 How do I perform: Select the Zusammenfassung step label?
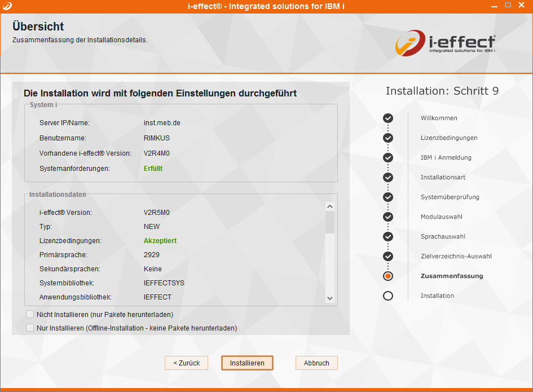point(452,276)
